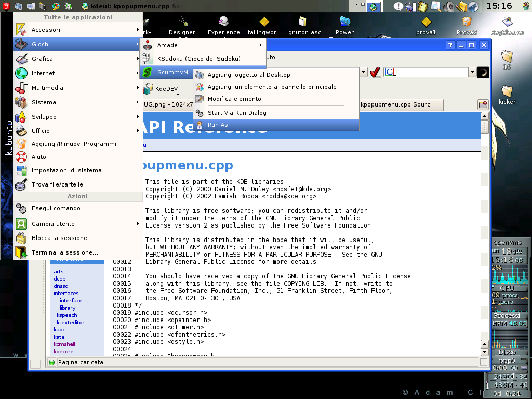Click the exclamation notification tray icon

click(398, 6)
